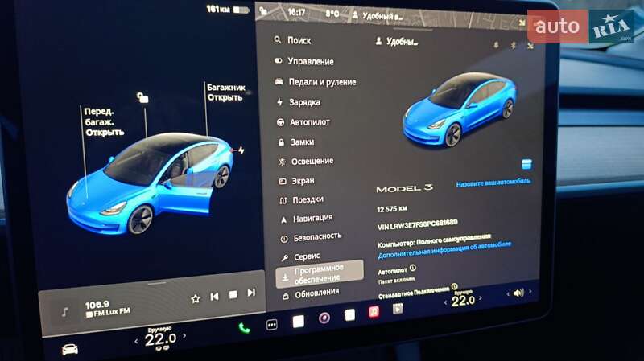This screenshot has width=644, height=361.
Task: Tap the Автопилот info circle icon
Action: coord(413,268)
